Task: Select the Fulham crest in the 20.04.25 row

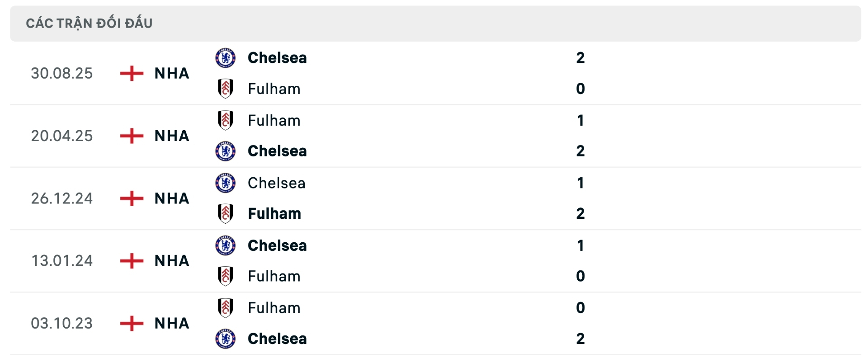Action: (225, 120)
